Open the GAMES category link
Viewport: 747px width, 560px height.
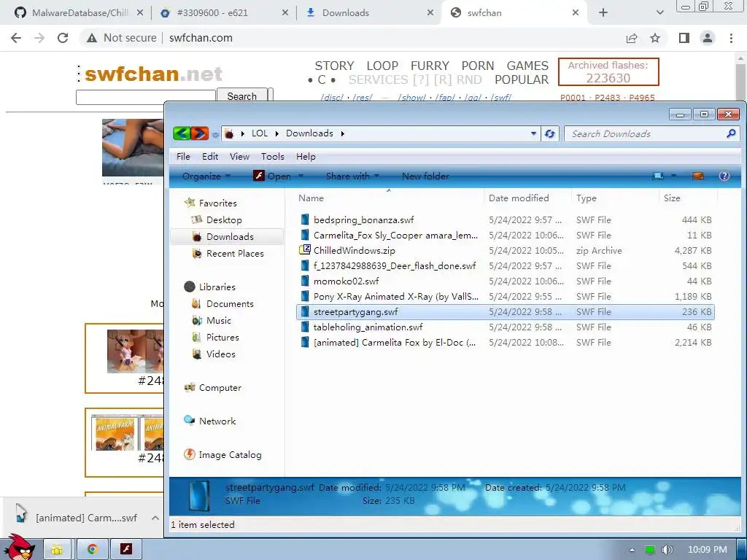[x=527, y=66]
